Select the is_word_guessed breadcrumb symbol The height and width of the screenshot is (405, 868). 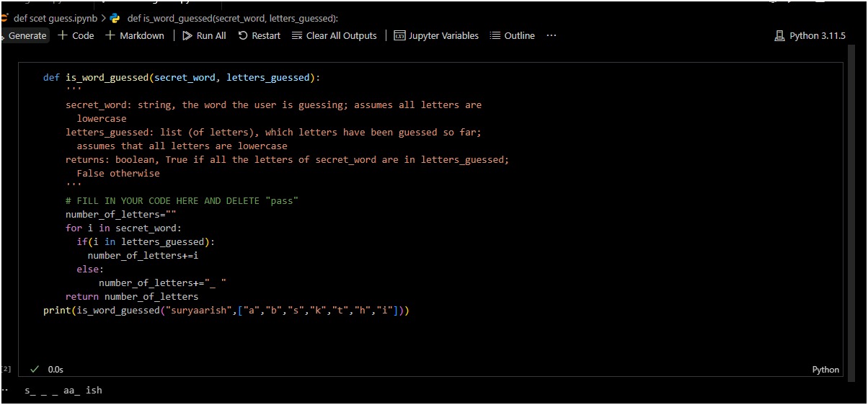tap(232, 18)
